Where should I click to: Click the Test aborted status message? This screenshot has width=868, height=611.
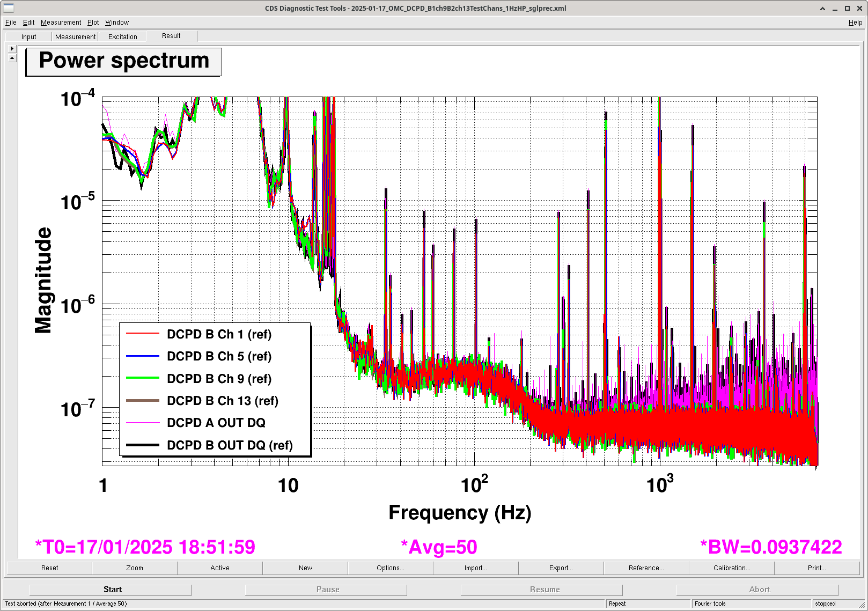point(66,604)
